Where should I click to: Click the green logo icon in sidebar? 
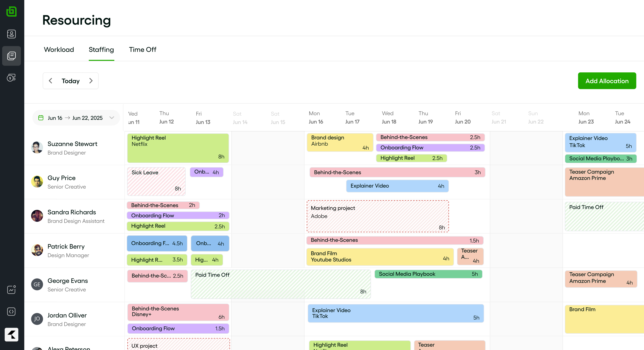click(11, 11)
